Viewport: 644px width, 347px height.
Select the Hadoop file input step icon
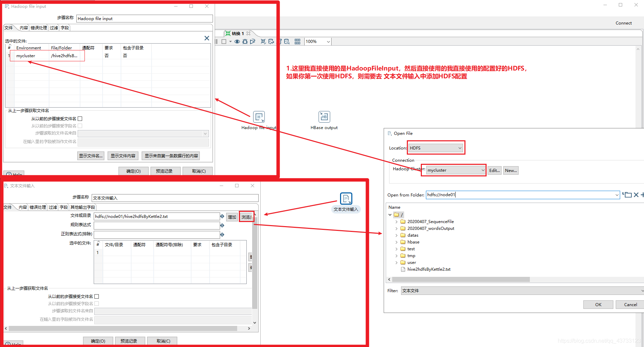259,117
